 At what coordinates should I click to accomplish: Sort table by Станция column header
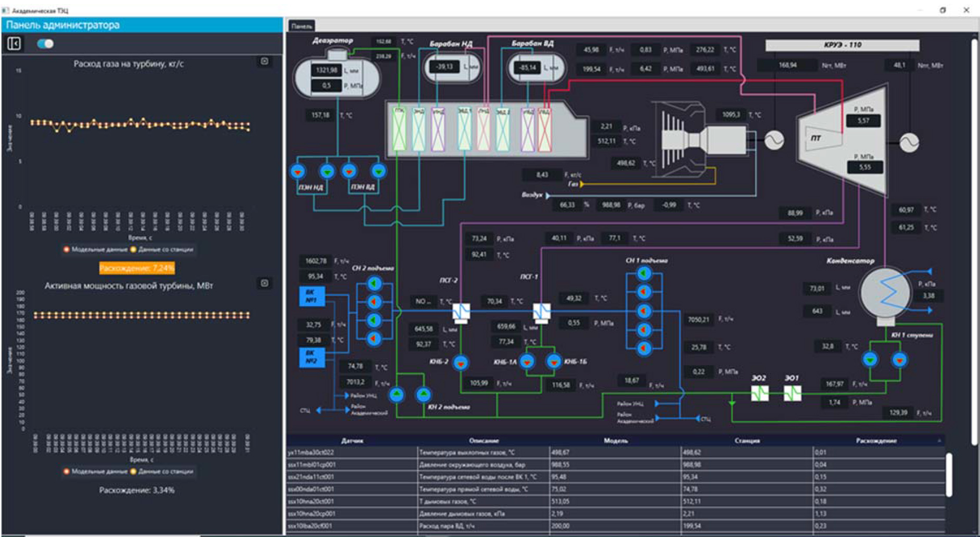tap(747, 441)
